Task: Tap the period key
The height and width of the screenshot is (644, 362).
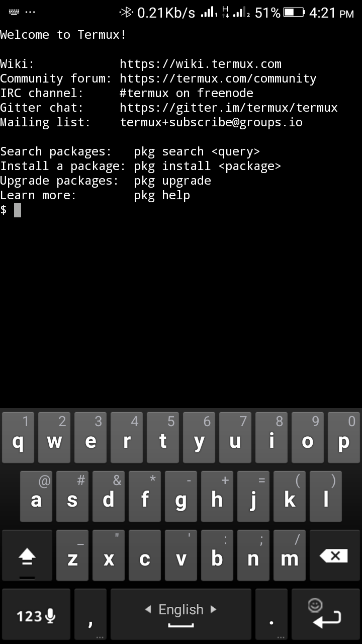Action: [271, 614]
